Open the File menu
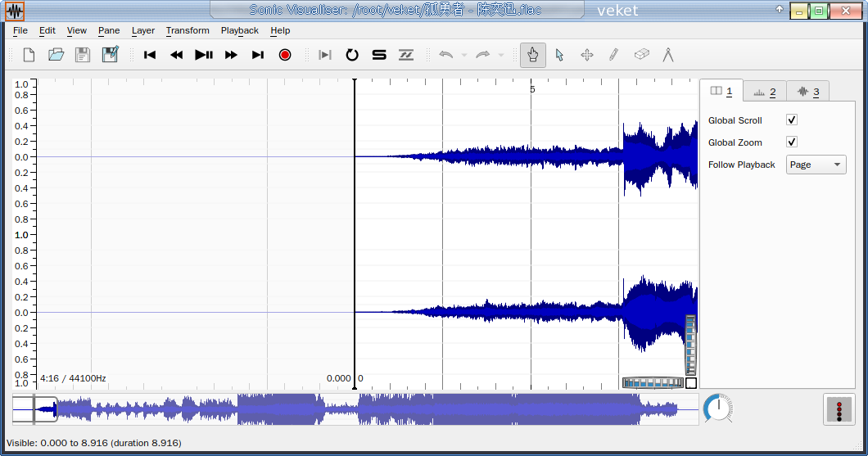 coord(20,30)
